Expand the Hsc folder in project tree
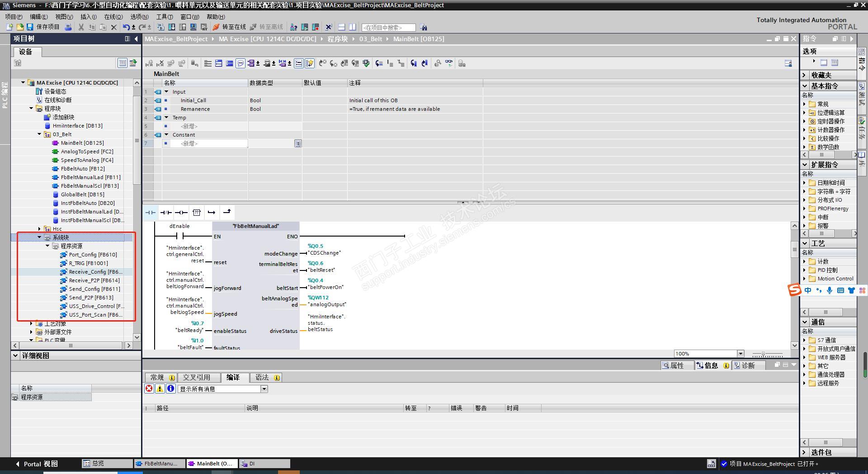Viewport: 868px width, 474px height. click(39, 229)
